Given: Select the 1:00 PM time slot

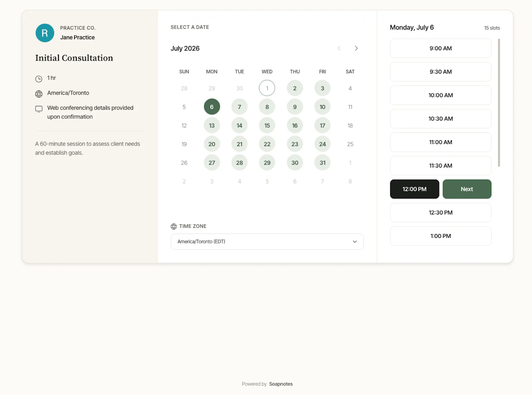Looking at the screenshot, I should coord(441,236).
